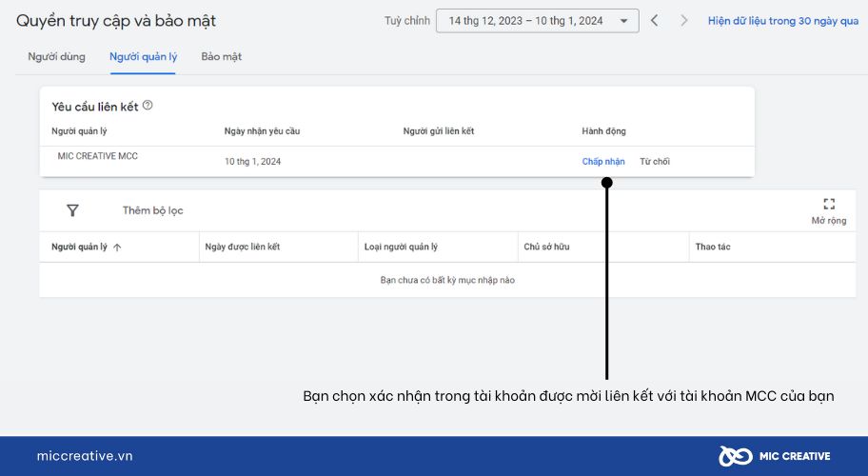
Task: Open the date range dropdown
Action: coord(538,21)
